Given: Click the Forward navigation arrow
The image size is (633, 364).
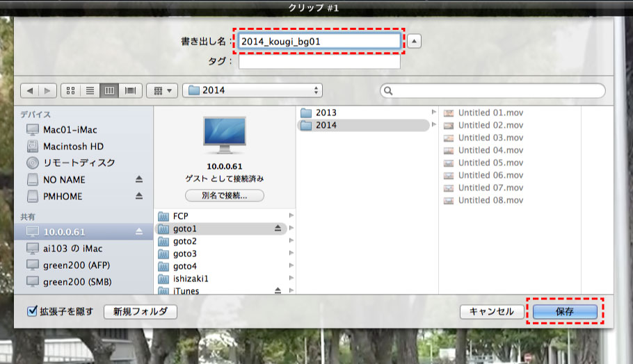Looking at the screenshot, I should click(47, 91).
